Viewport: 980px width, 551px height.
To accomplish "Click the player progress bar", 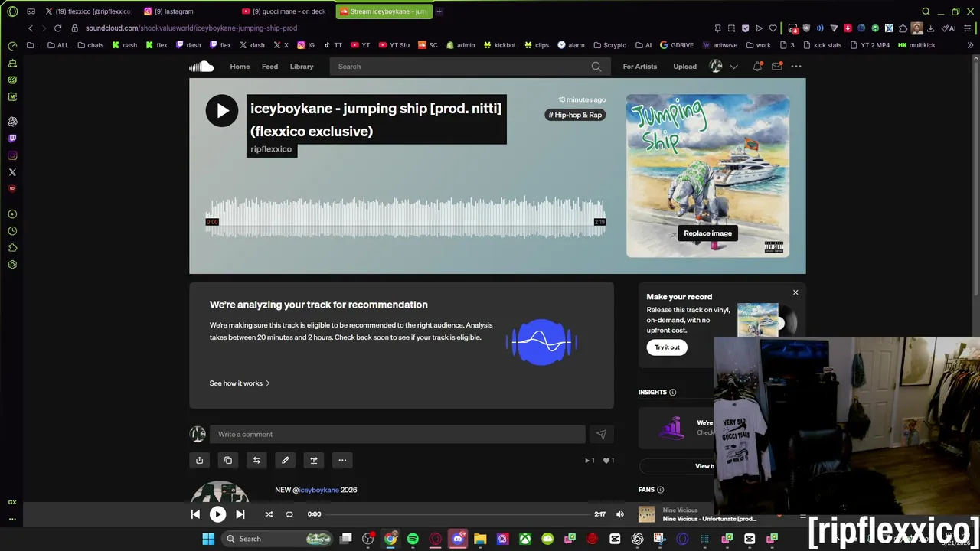I will point(459,514).
